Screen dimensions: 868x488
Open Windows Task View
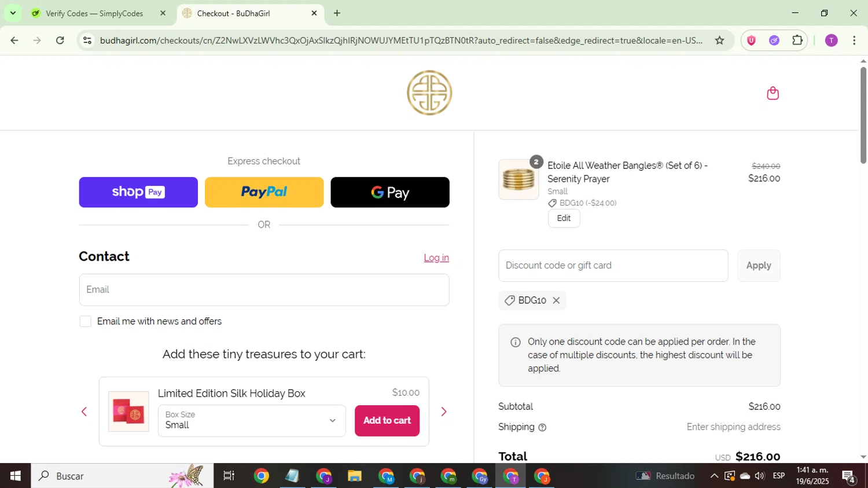pyautogui.click(x=229, y=476)
